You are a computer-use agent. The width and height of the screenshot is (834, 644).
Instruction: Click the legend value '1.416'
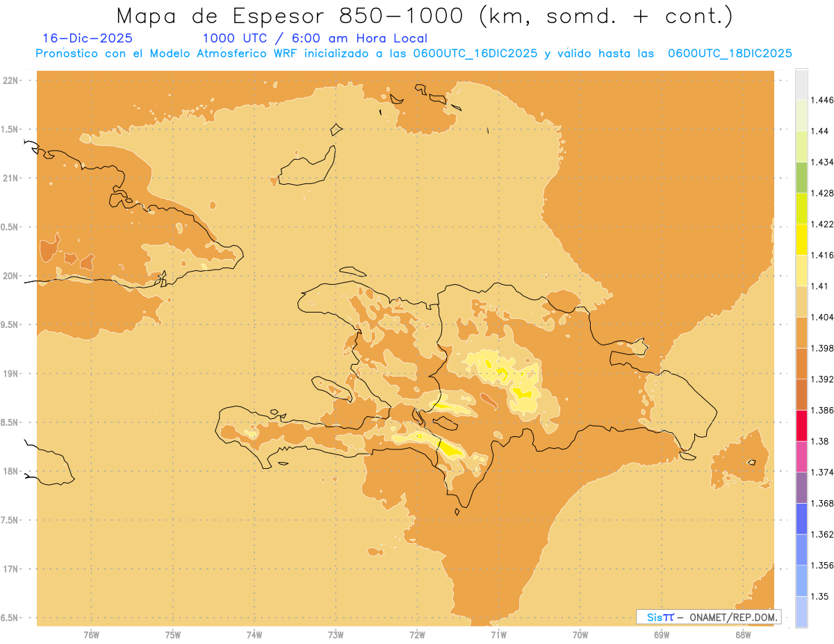tap(822, 255)
